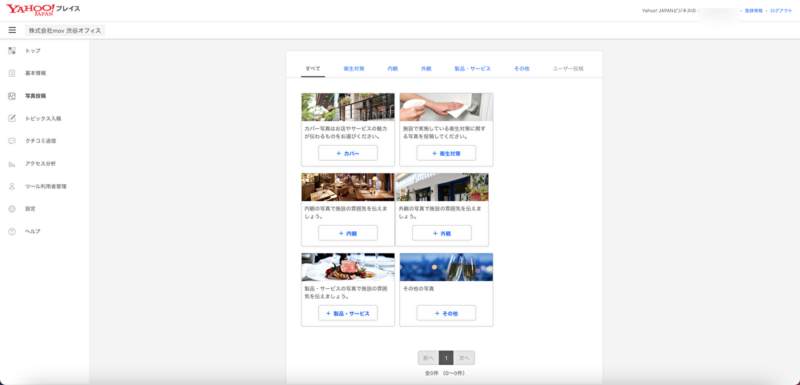Go to トピックス入稿 page

44,118
